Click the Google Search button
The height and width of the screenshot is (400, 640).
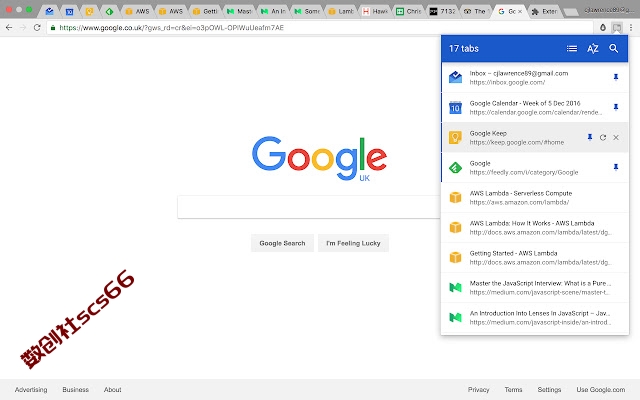point(282,243)
